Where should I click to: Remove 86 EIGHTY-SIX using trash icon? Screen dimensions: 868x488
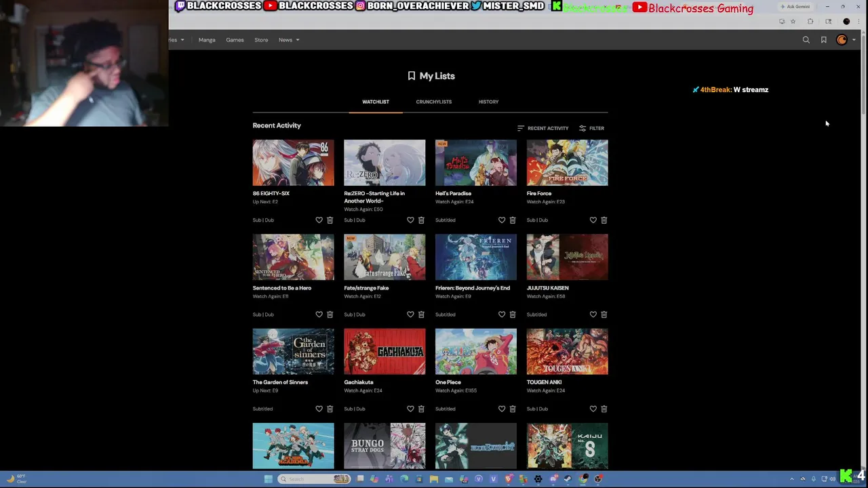[x=330, y=220]
